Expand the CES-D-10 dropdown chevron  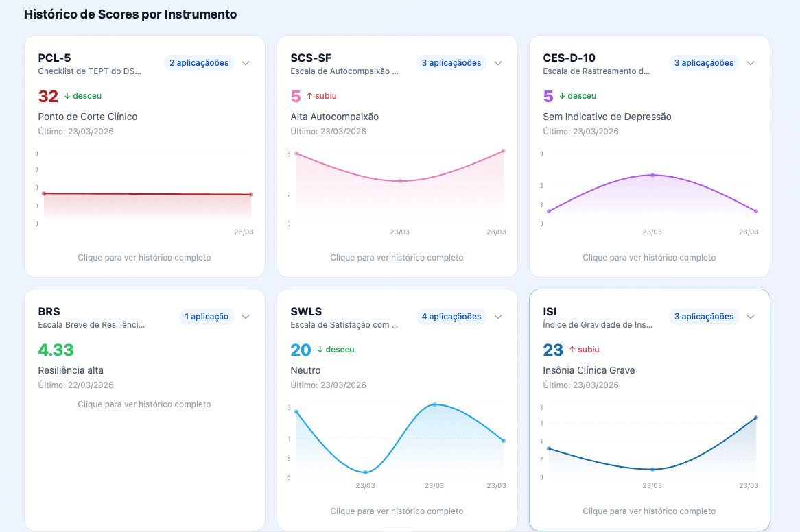(751, 62)
